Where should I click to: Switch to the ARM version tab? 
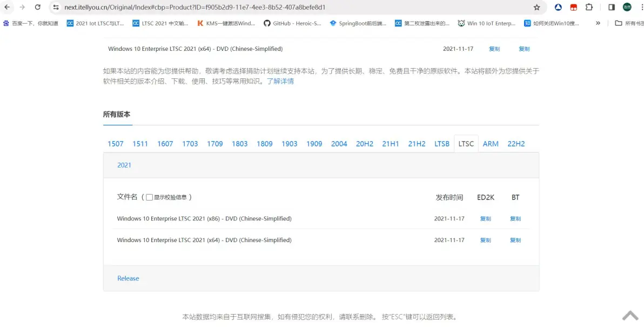(491, 144)
